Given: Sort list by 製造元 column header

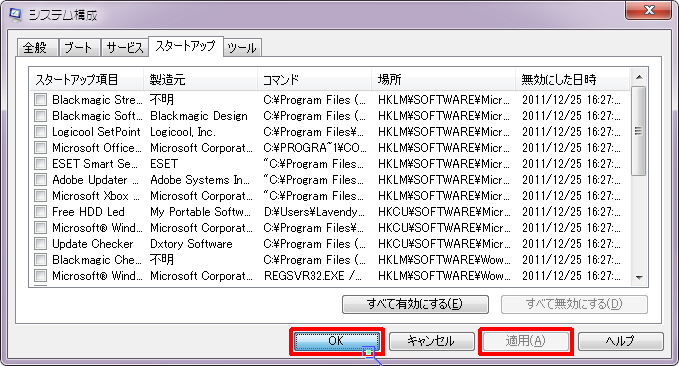Looking at the screenshot, I should [200, 79].
